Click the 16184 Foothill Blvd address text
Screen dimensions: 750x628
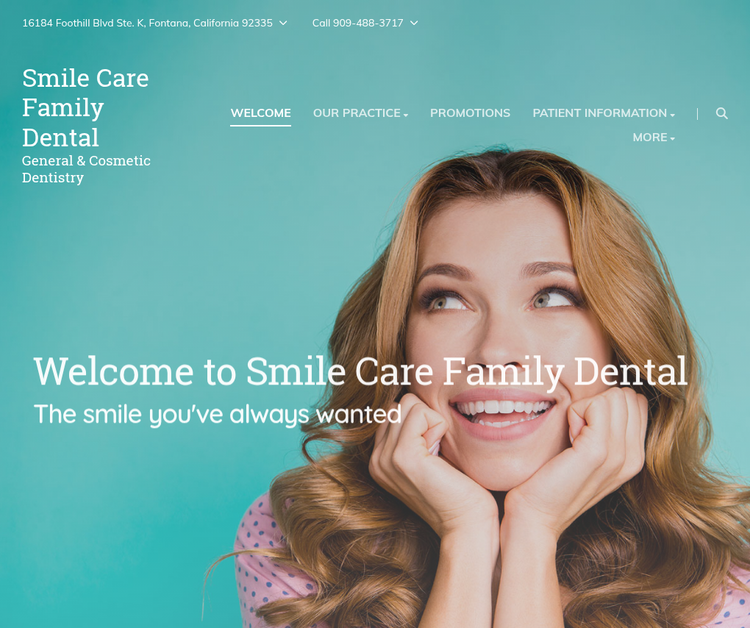point(147,23)
